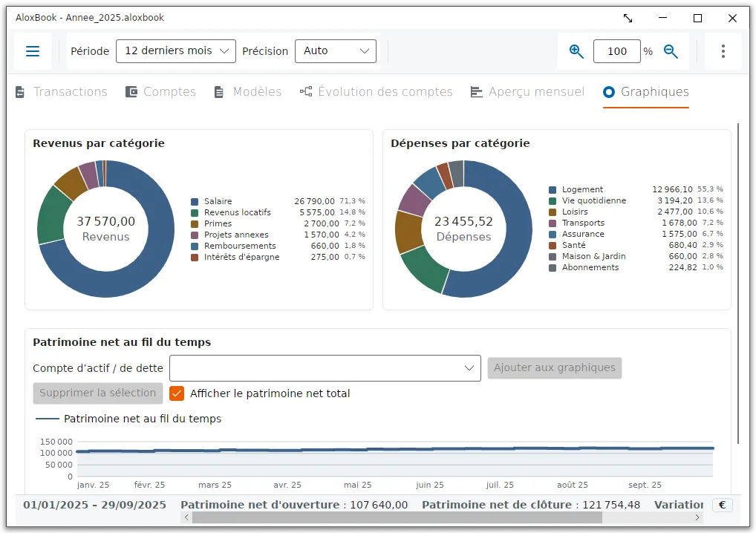The width and height of the screenshot is (756, 533).
Task: Switch to the Comptes tab
Action: pos(160,91)
